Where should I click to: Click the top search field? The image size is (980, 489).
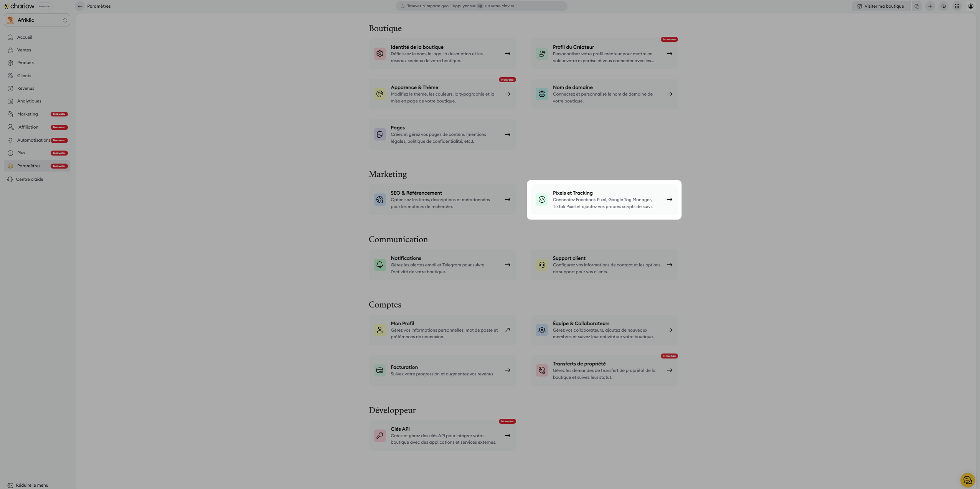(481, 6)
